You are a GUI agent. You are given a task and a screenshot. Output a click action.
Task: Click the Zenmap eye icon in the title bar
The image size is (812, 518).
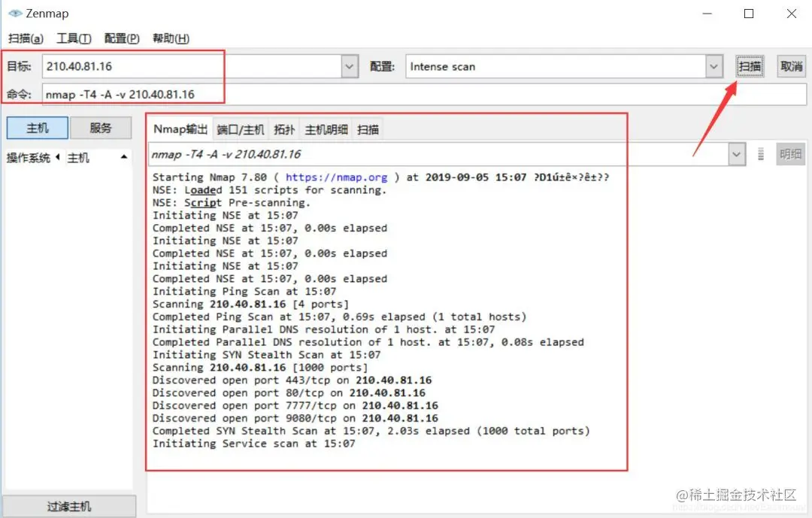point(15,14)
